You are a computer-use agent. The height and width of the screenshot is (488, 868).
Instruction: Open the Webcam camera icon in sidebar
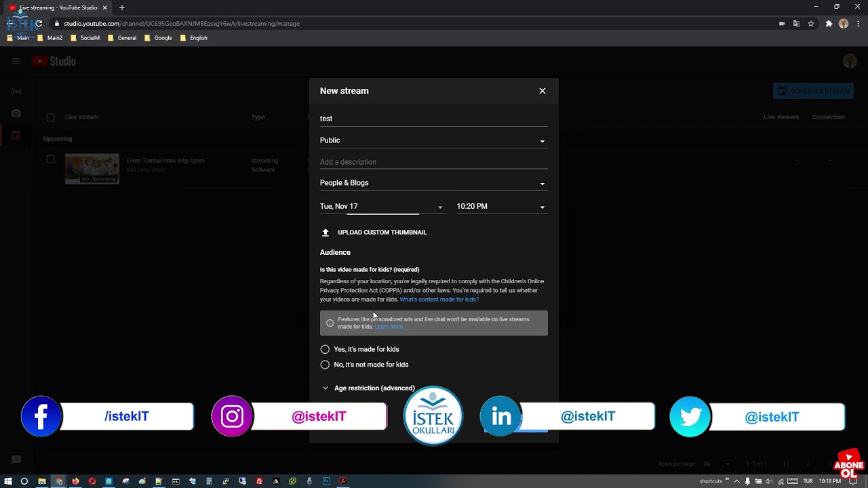coord(16,113)
